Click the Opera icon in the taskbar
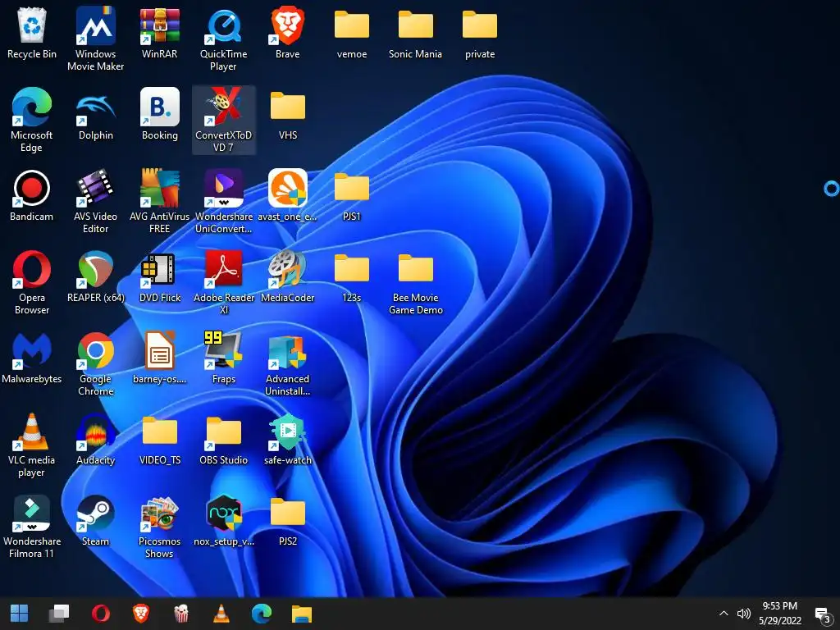Image resolution: width=840 pixels, height=630 pixels. click(101, 614)
